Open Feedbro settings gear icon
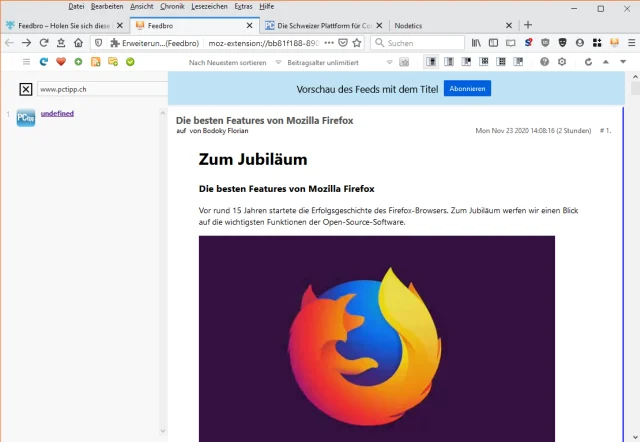The height and width of the screenshot is (442, 640). (x=562, y=62)
